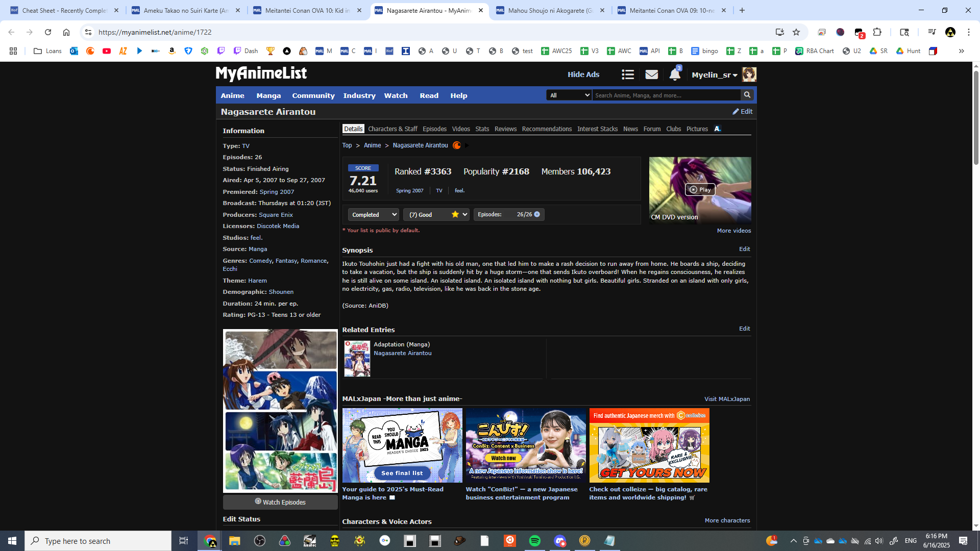Bookmark page with the star icon
This screenshot has width=980, height=551.
796,32
